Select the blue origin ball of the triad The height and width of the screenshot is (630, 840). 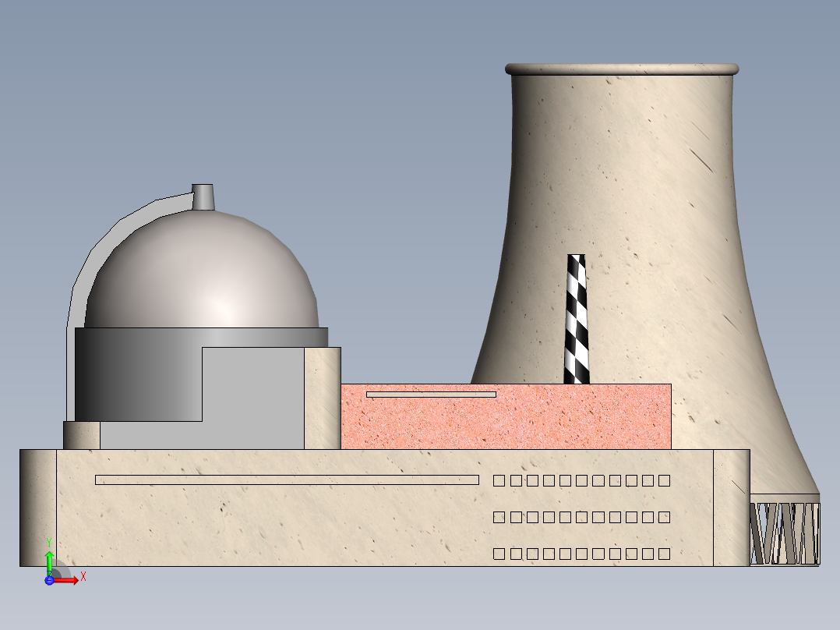[x=49, y=580]
